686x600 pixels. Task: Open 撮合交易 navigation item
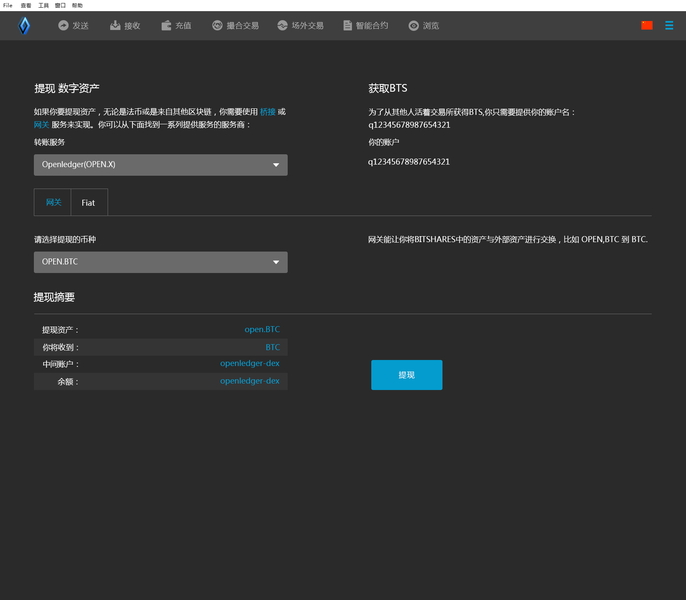pyautogui.click(x=235, y=25)
